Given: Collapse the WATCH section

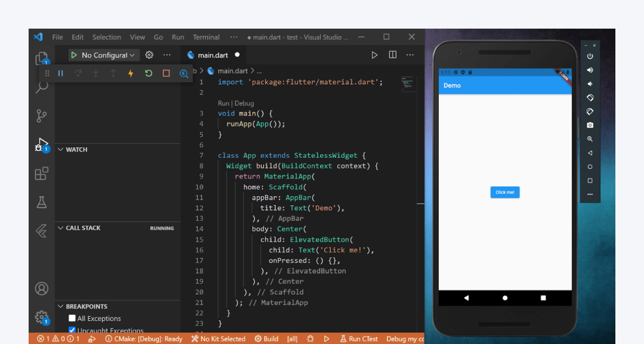Looking at the screenshot, I should coord(61,149).
